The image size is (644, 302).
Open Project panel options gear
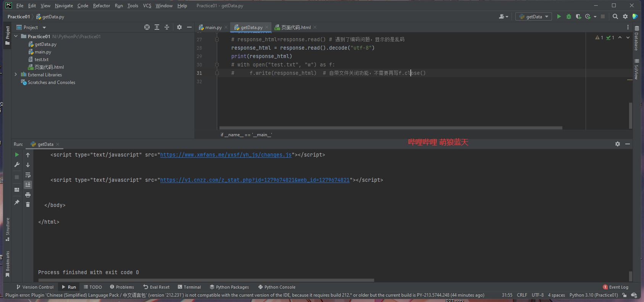tap(179, 27)
